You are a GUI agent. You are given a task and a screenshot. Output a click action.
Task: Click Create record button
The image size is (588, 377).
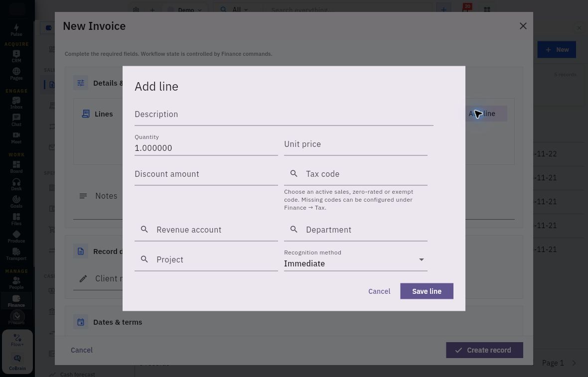click(x=484, y=350)
